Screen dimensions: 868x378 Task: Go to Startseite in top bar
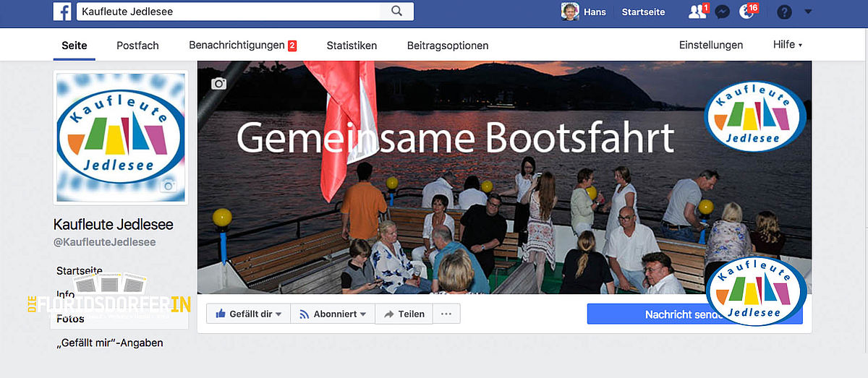click(x=643, y=12)
